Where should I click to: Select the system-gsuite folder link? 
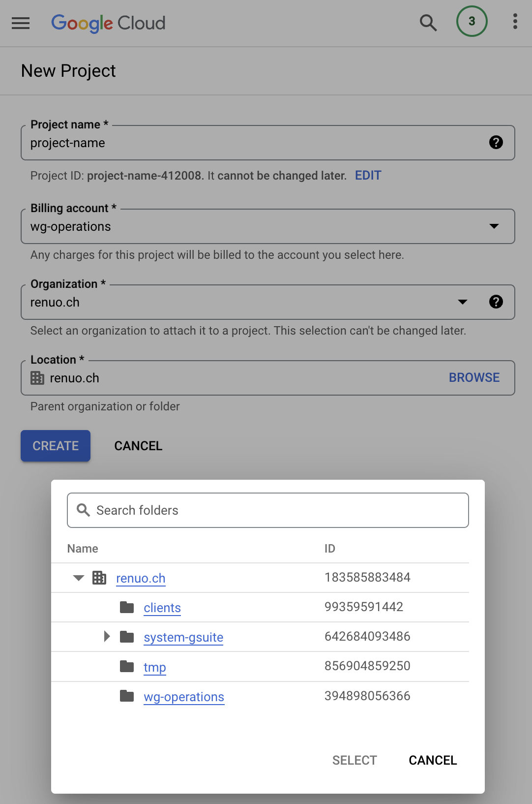(x=183, y=637)
